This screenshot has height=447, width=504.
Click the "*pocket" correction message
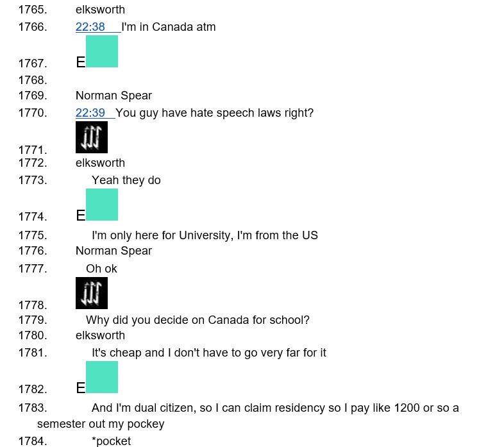(112, 441)
